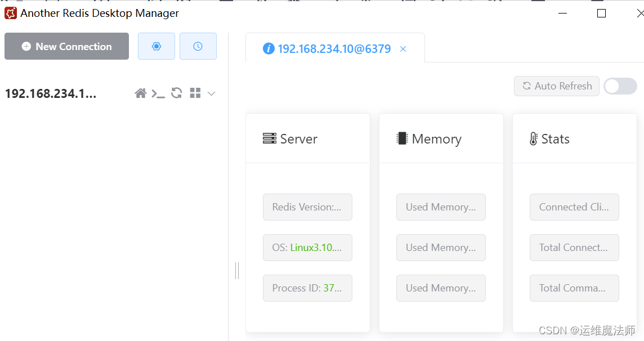
Task: Open the Redis console terminal icon
Action: [159, 93]
